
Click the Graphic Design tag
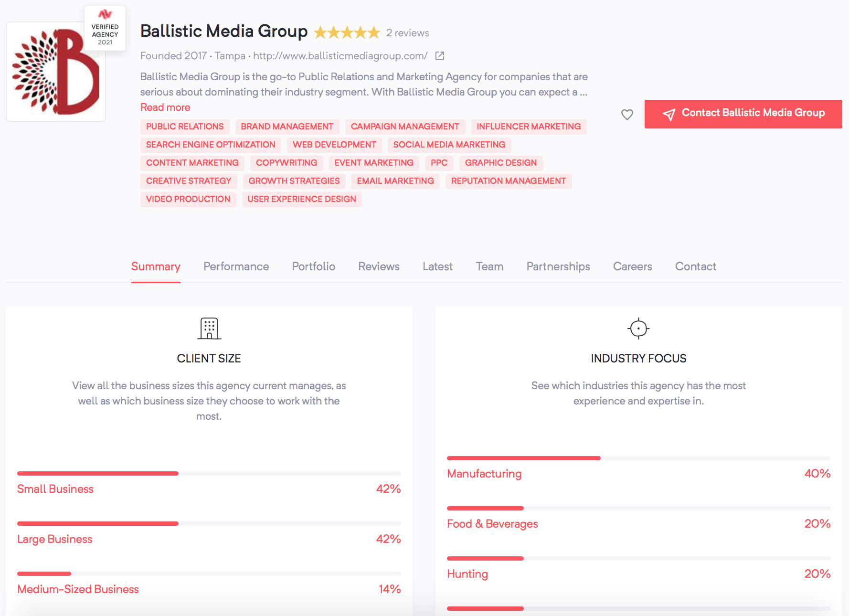501,163
